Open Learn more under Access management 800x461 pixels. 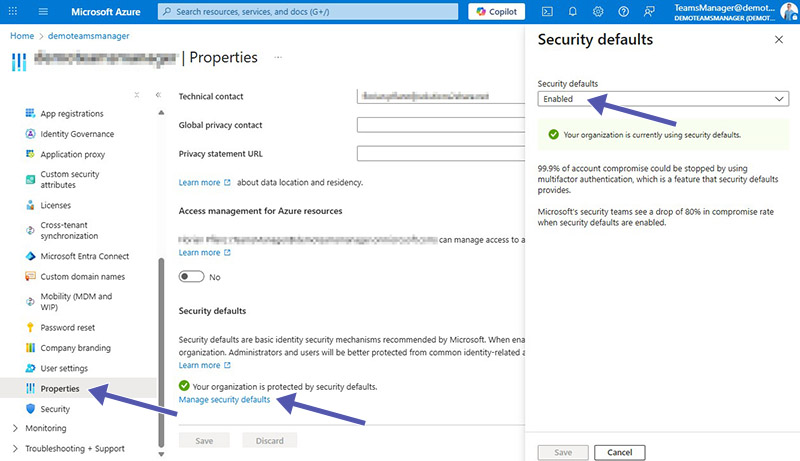click(x=205, y=252)
